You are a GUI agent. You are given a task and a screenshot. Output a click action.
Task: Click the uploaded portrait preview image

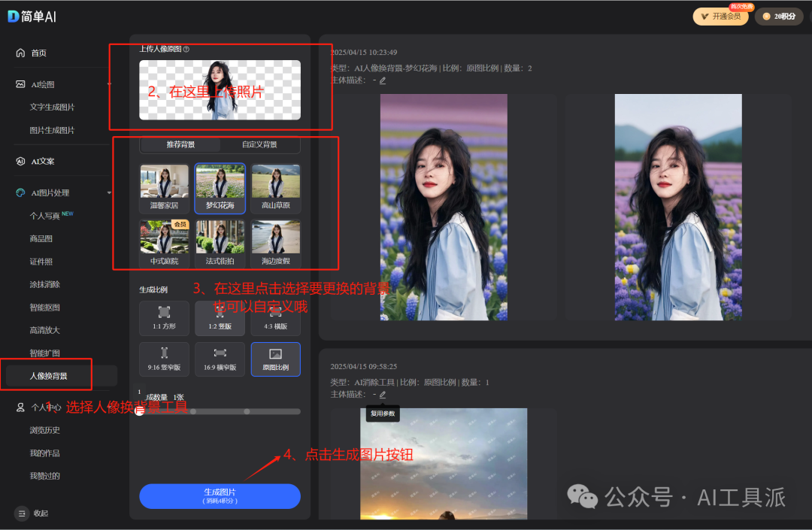[220, 90]
